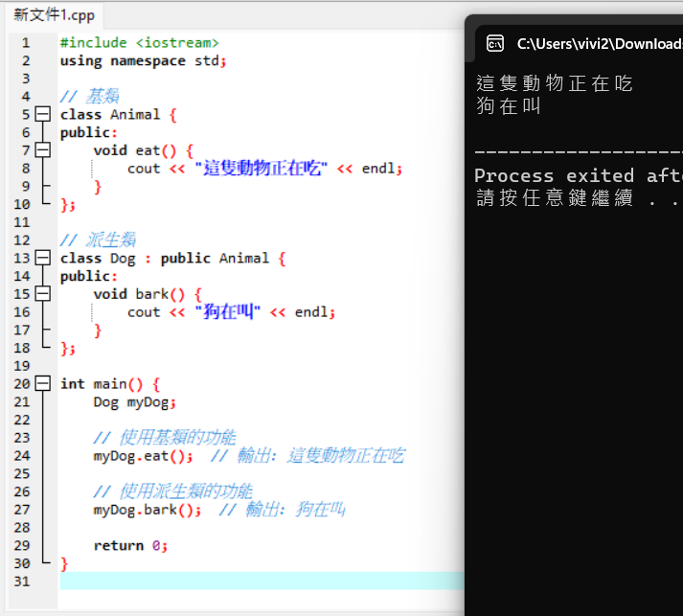Click '請按任意鍵繼續' prompt in console
This screenshot has height=616, width=683.
point(554,197)
